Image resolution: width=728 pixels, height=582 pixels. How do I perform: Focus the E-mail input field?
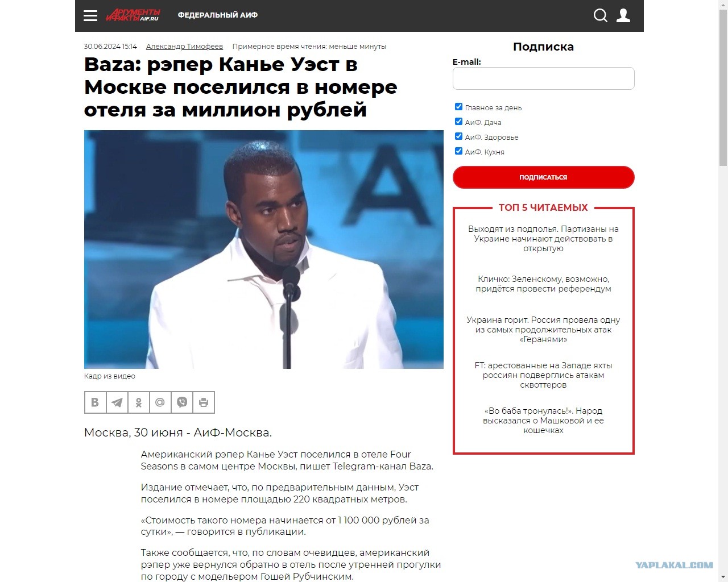click(543, 78)
